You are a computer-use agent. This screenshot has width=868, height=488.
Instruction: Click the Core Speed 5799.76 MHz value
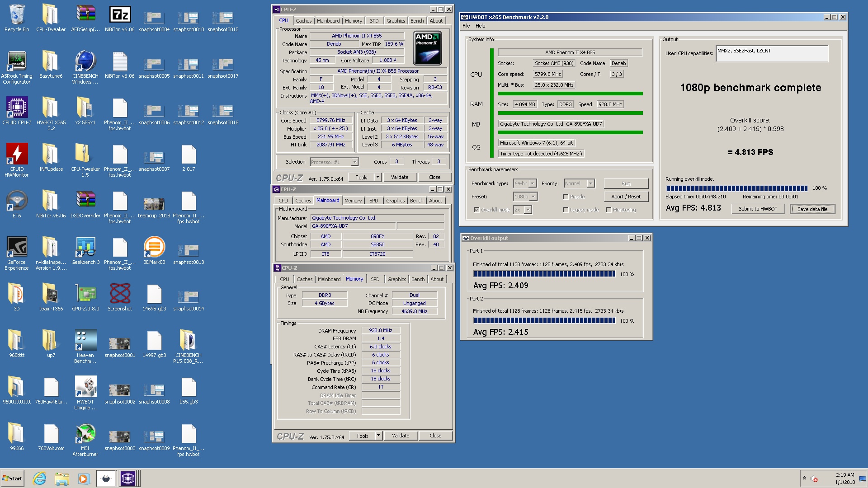tap(331, 121)
